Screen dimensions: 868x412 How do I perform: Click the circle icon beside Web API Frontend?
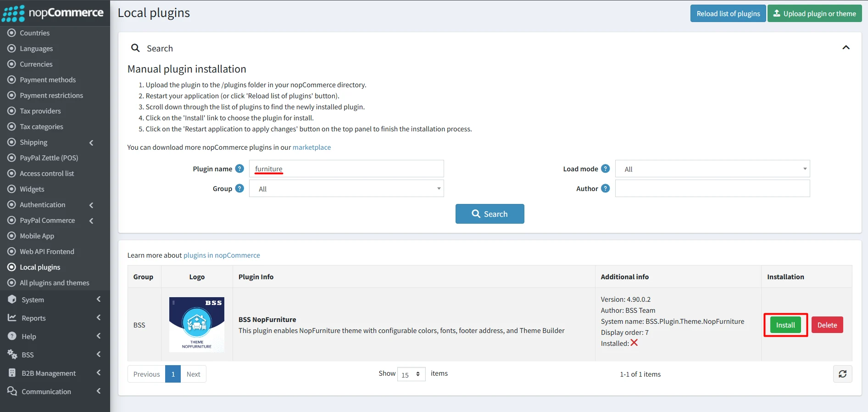[12, 251]
